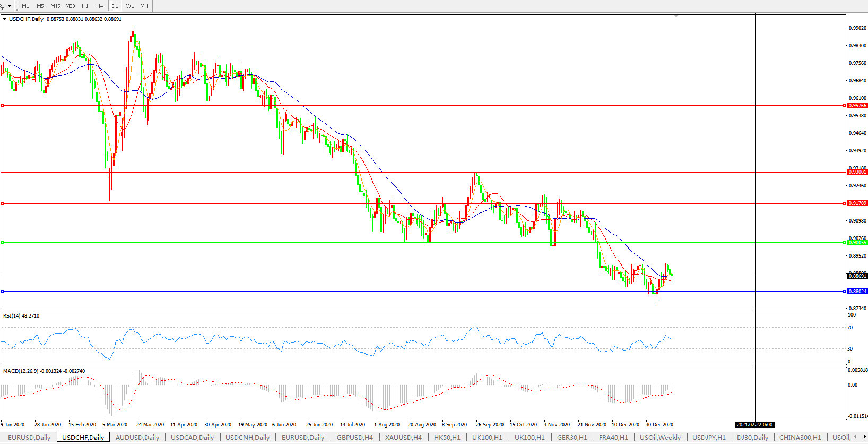Open the EURUSD,Daily first chart tab
This screenshot has height=444, width=868.
click(29, 438)
